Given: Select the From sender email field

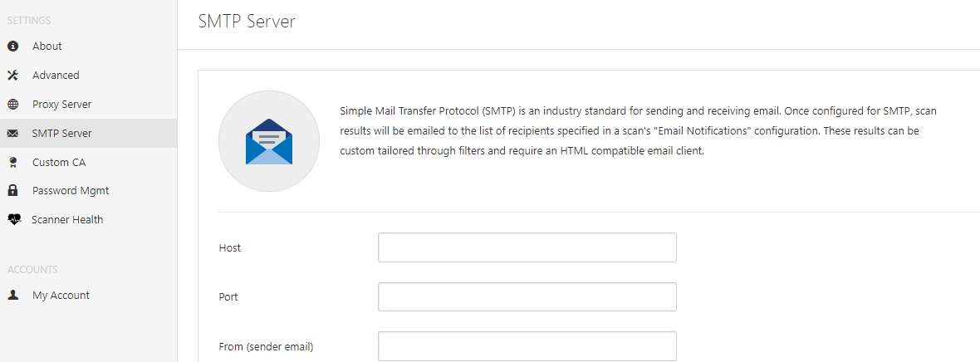Looking at the screenshot, I should [527, 346].
